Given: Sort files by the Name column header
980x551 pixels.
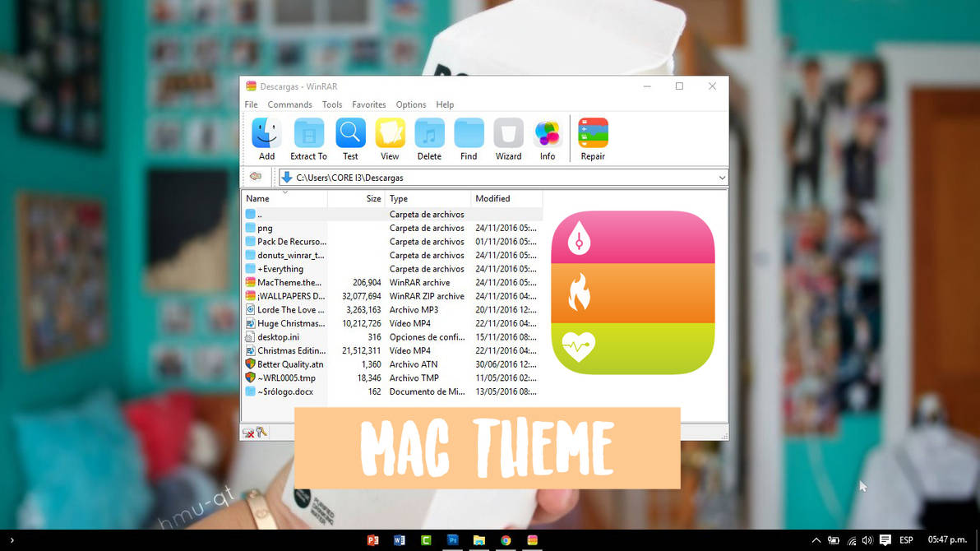Looking at the screenshot, I should point(257,198).
